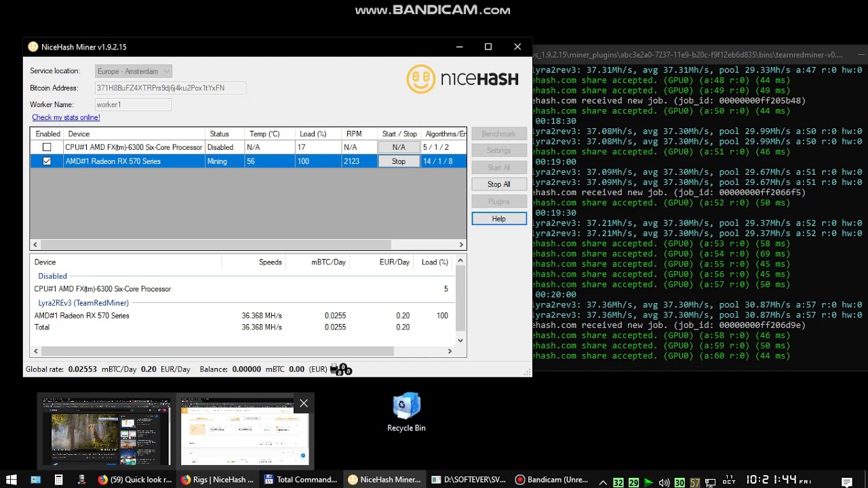Click the device list horizontal scrollbar thumb
This screenshot has width=868, height=488.
[x=216, y=245]
